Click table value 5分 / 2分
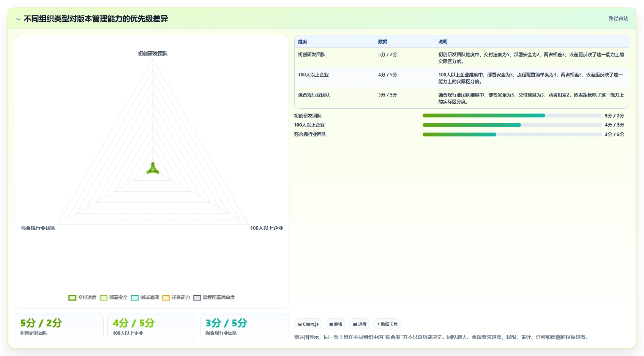 pyautogui.click(x=387, y=55)
